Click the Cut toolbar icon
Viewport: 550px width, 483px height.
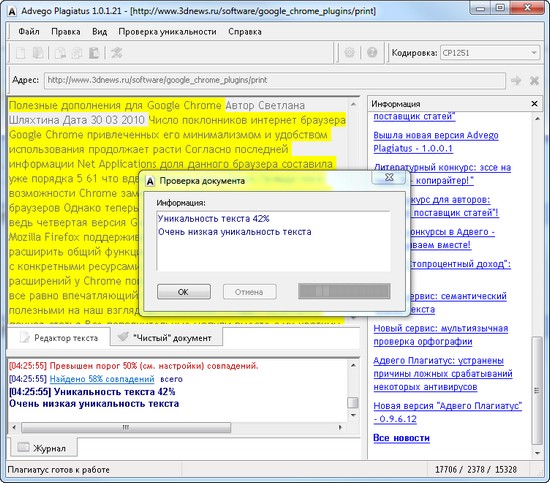60,53
